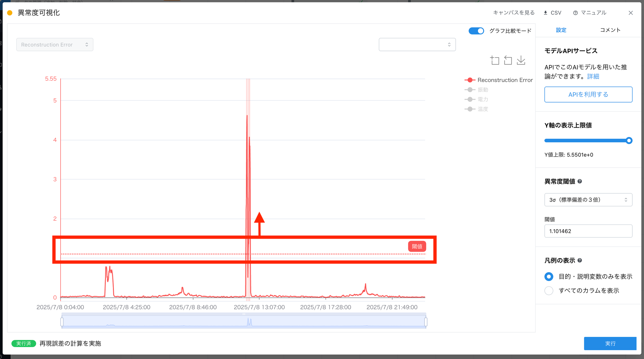Switch to the 設定 tab
This screenshot has width=644, height=359.
(x=561, y=30)
